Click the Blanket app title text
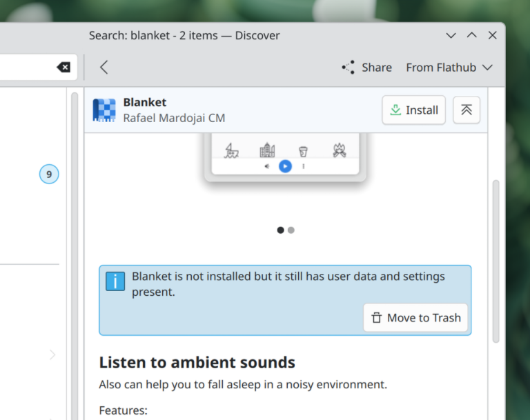Viewport: 530px width, 420px height. click(145, 102)
